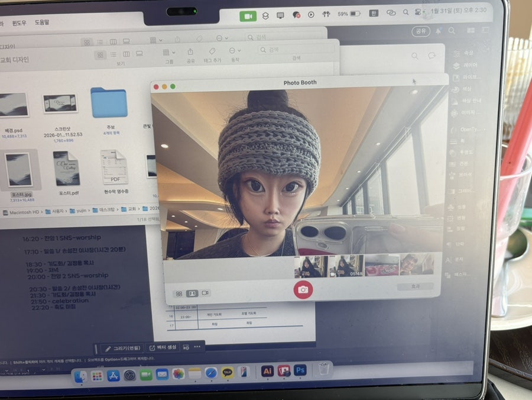Click 데스크탑 in the Finder path bar
This screenshot has height=400, width=532.
(104, 210)
